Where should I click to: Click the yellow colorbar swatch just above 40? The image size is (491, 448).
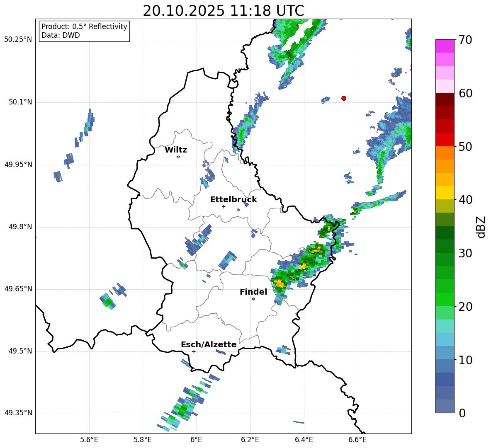[445, 193]
